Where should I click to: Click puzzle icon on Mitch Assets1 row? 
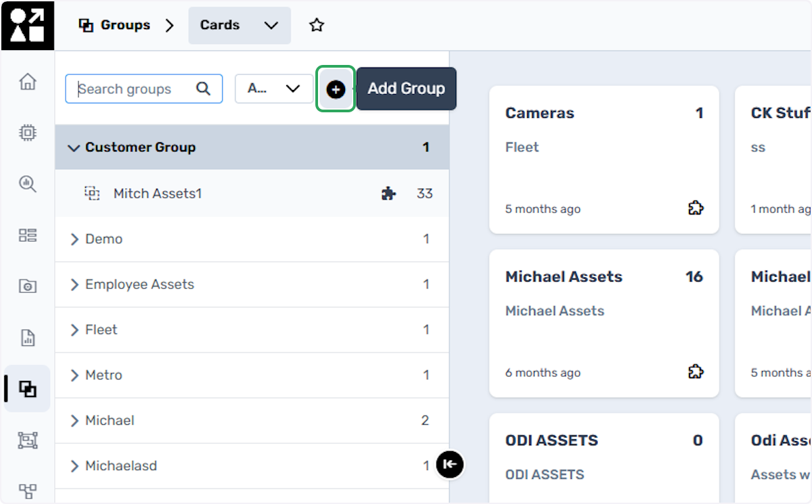pos(388,194)
